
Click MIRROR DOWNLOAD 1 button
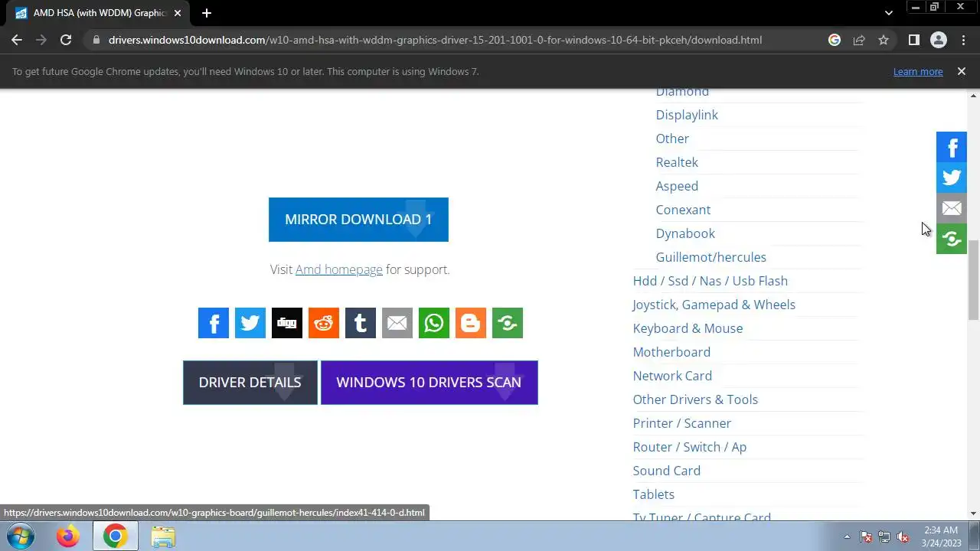tap(358, 220)
